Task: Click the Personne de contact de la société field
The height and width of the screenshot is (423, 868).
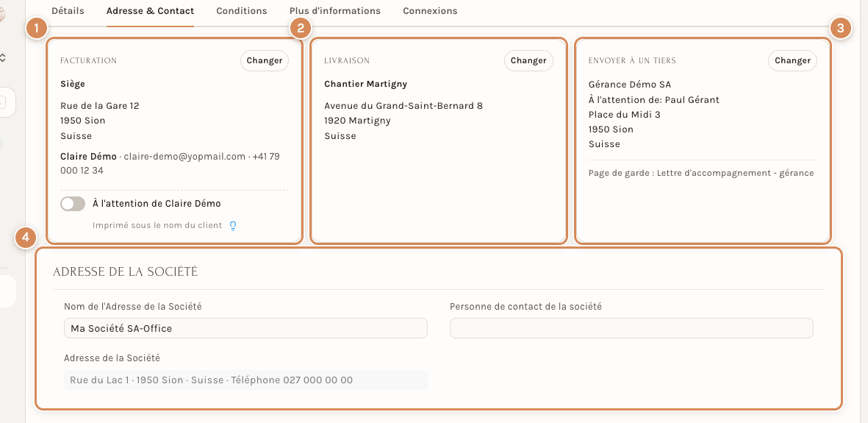Action: point(631,328)
